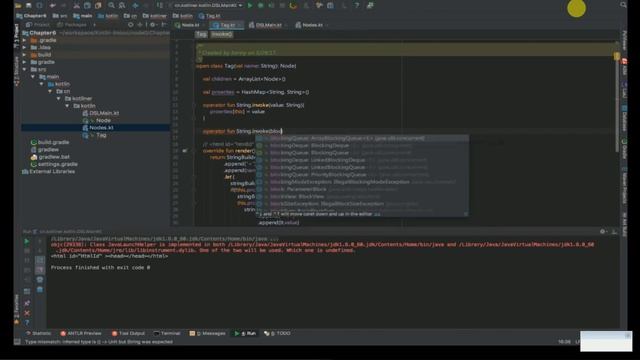Click the Run panel help question icon
640x360 pixels.
27,322
